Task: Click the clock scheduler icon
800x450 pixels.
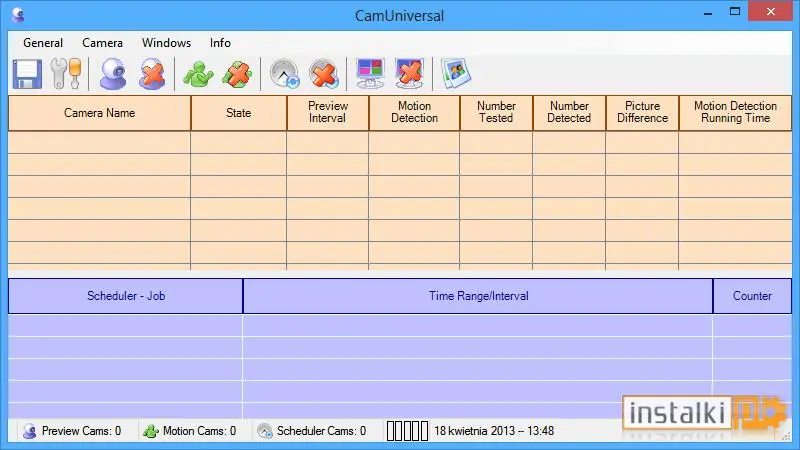Action: pyautogui.click(x=285, y=74)
